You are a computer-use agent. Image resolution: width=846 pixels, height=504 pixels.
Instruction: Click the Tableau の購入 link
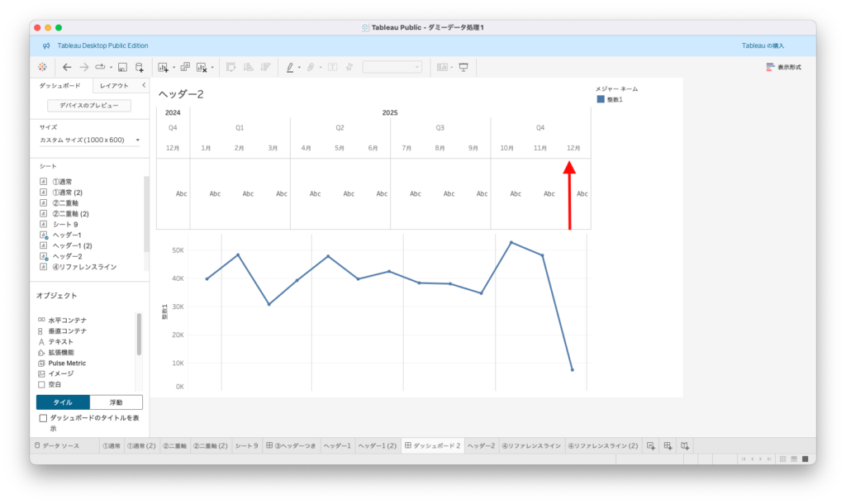click(763, 45)
